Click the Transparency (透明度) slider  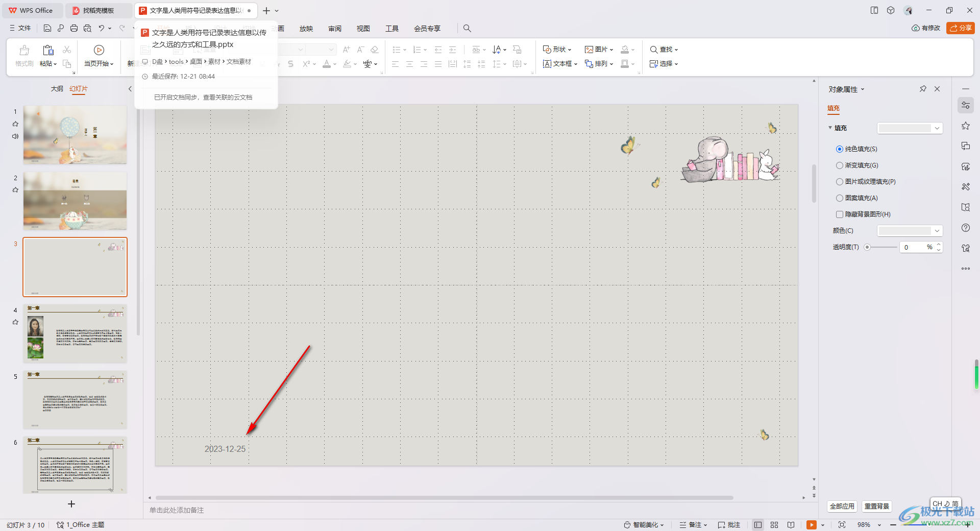[882, 247]
